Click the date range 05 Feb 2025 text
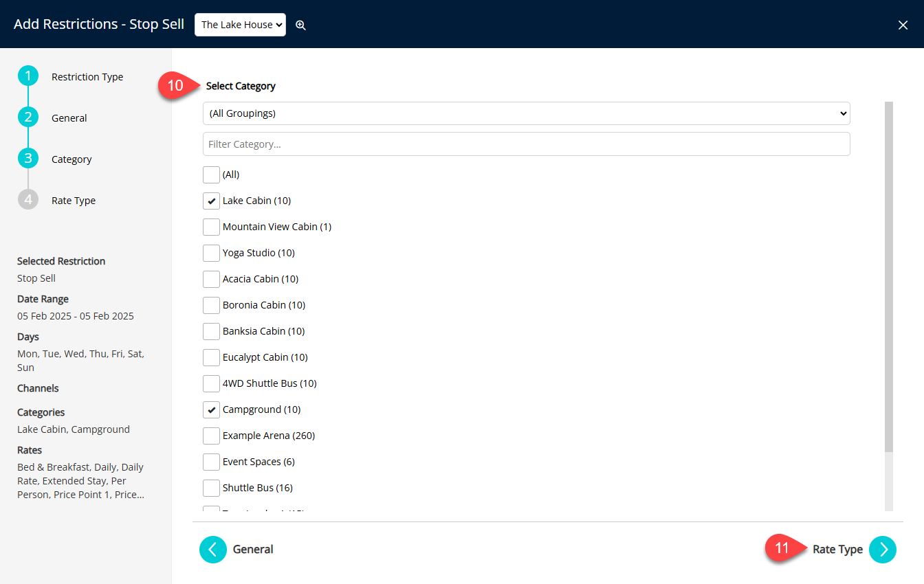This screenshot has height=584, width=924. coord(76,316)
